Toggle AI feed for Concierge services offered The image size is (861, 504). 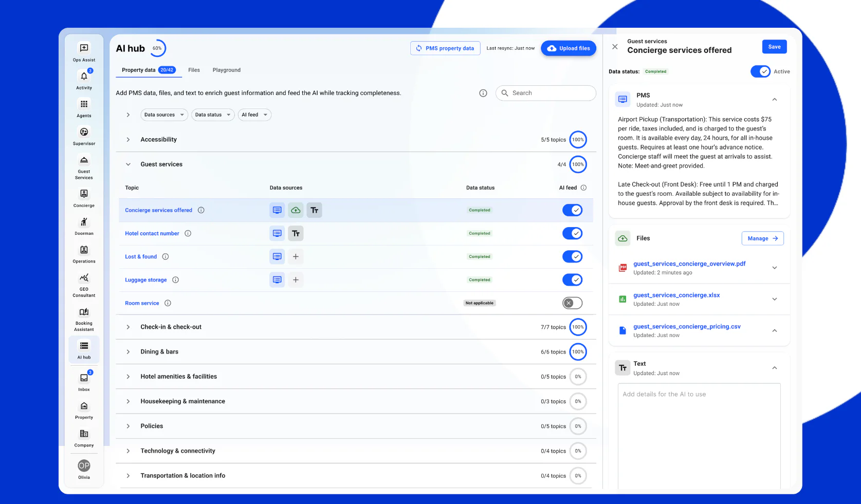point(572,210)
